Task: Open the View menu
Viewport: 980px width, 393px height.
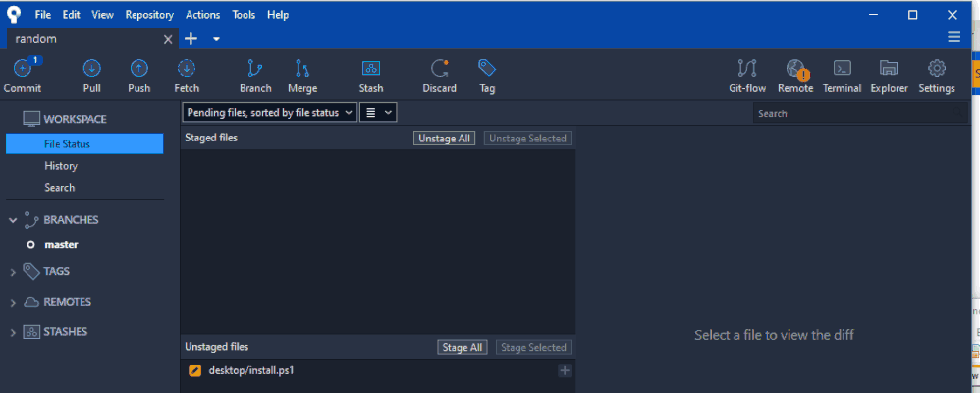Action: click(x=102, y=15)
